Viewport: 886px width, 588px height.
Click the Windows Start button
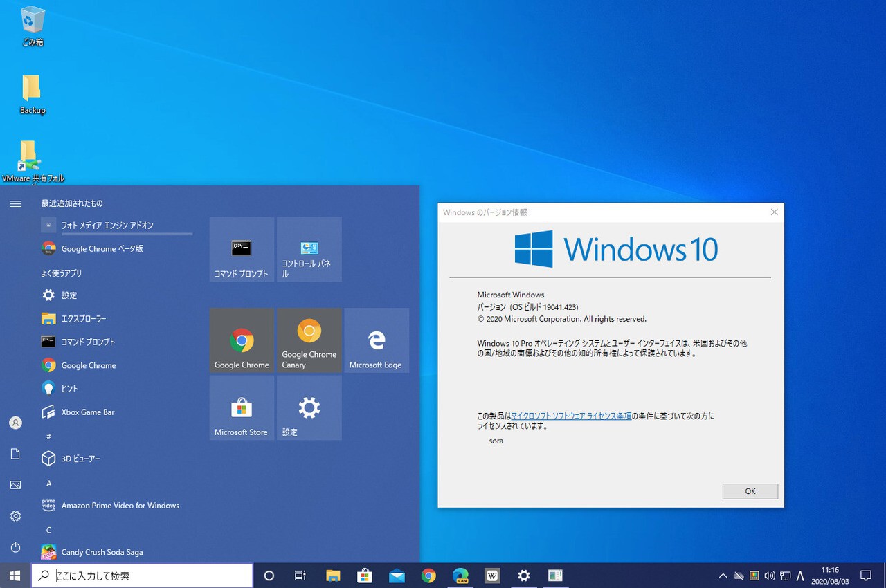(x=15, y=576)
